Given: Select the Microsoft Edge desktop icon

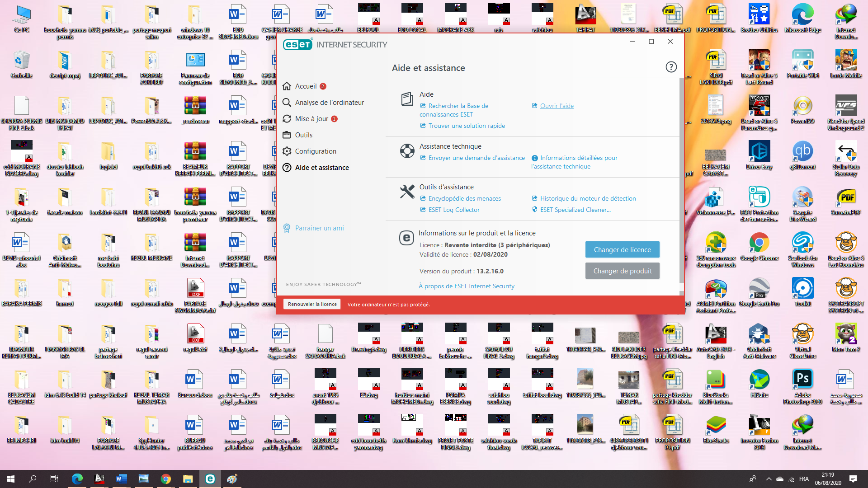Looking at the screenshot, I should click(802, 19).
